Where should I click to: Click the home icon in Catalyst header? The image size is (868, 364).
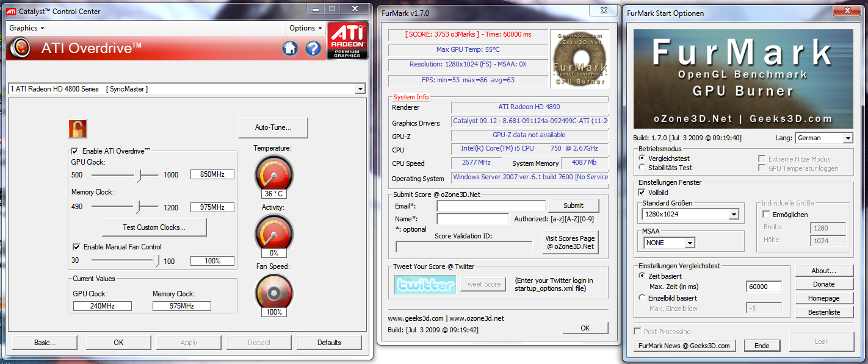pyautogui.click(x=290, y=48)
